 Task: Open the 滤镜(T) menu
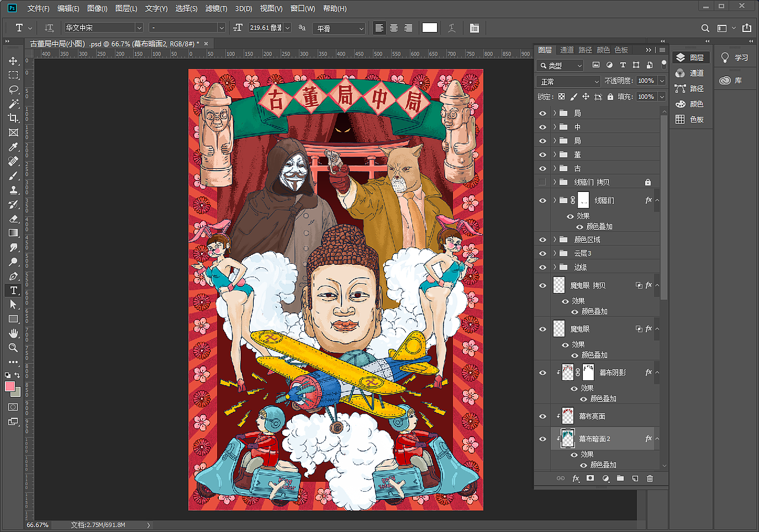point(216,9)
